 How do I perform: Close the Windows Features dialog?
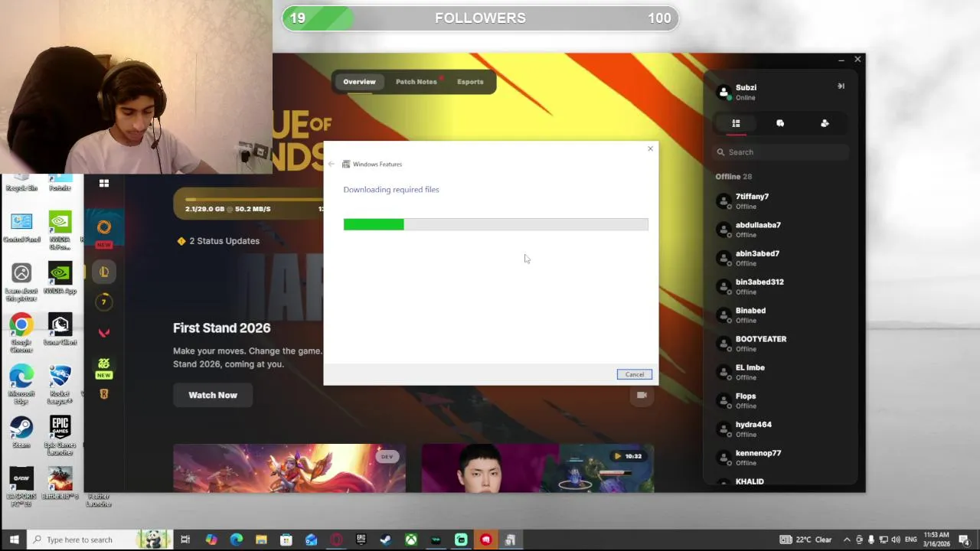pyautogui.click(x=651, y=148)
